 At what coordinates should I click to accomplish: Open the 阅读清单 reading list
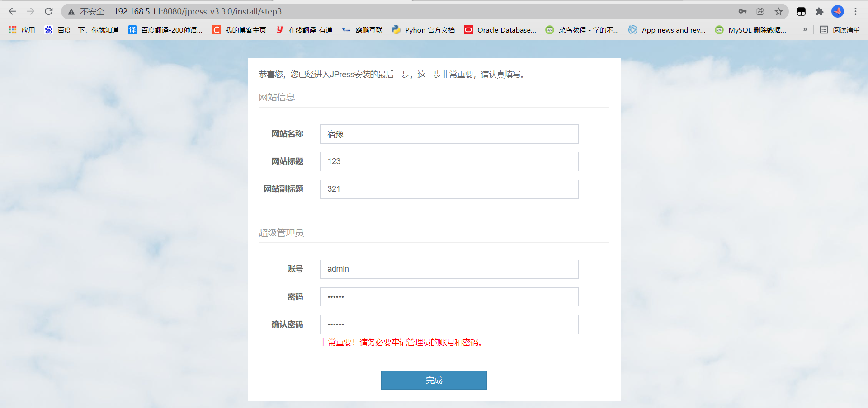tap(840, 30)
